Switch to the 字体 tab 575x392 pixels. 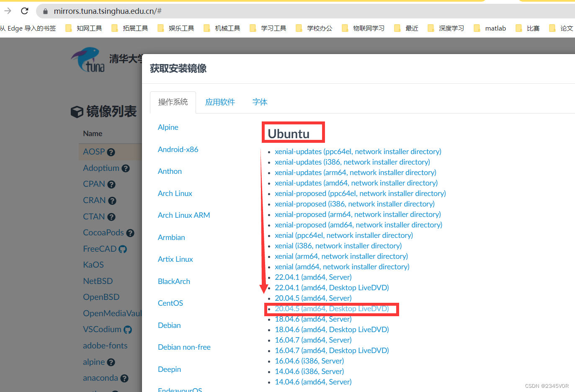pos(260,102)
